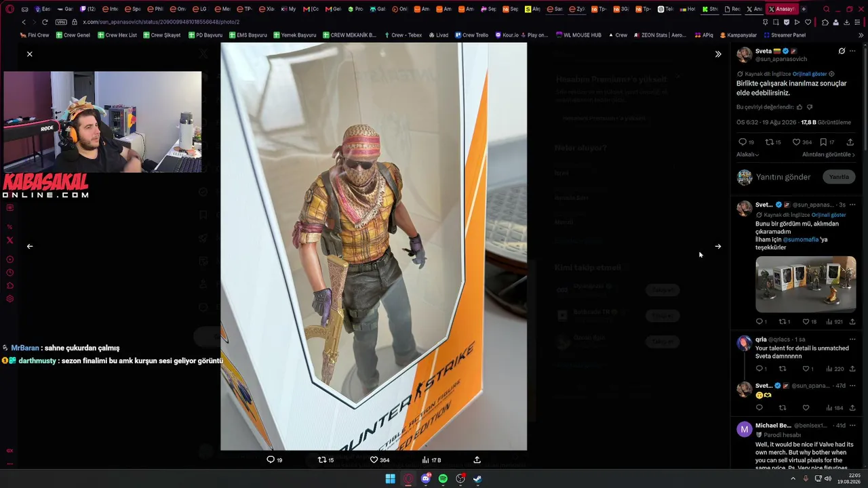Show original in Sveta's 3s reply

[829, 215]
